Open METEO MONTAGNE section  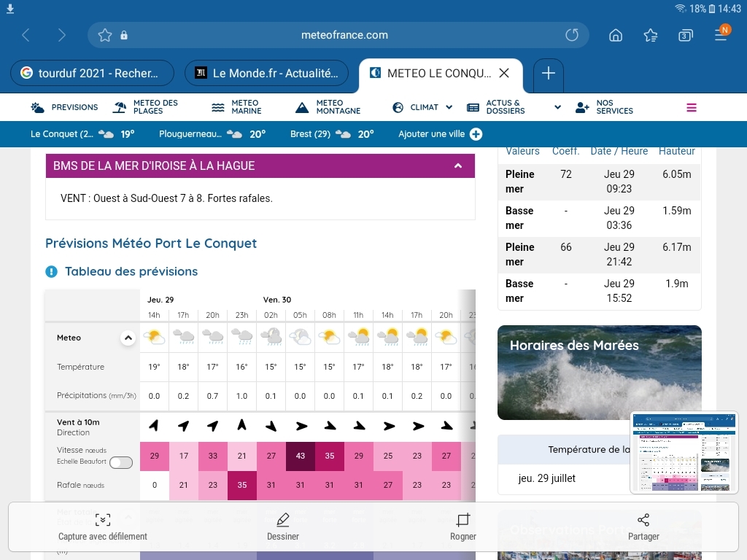click(328, 107)
